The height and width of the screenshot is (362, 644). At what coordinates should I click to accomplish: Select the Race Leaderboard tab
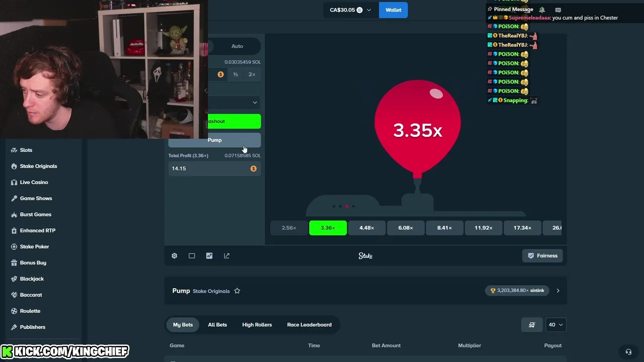tap(309, 325)
